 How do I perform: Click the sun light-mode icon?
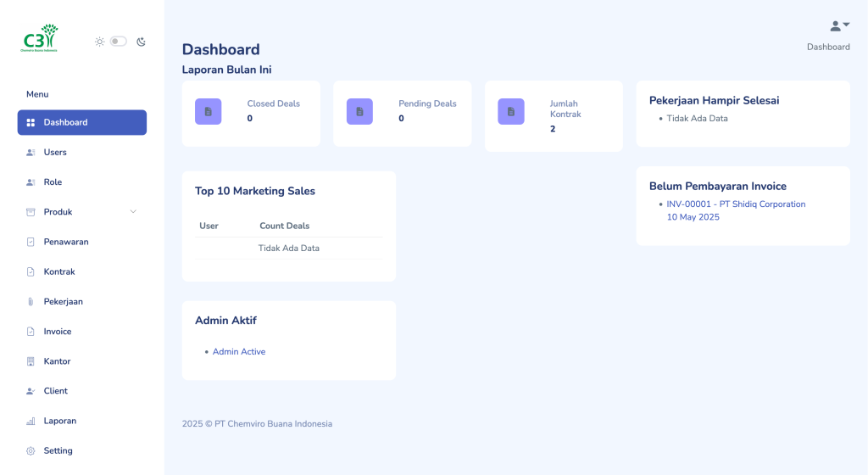pos(99,42)
